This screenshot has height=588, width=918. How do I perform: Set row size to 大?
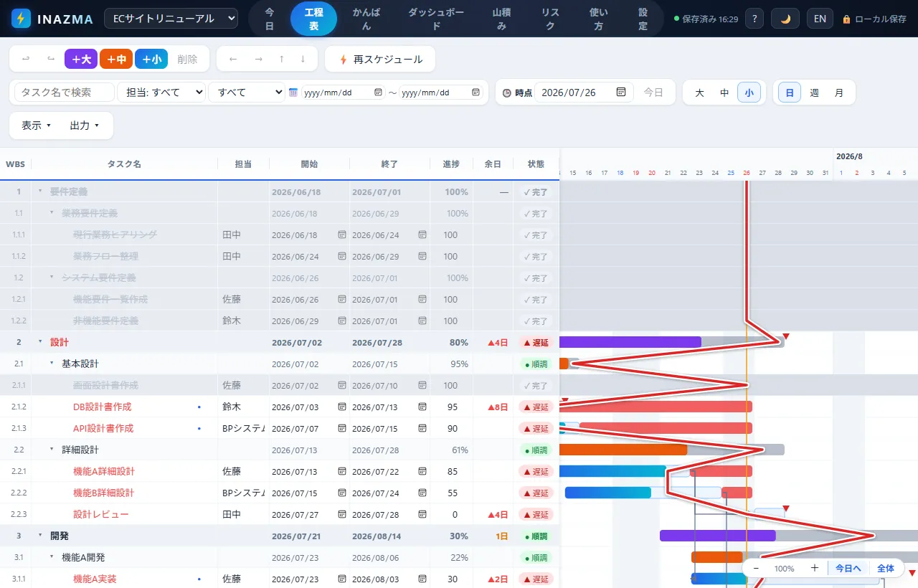coord(700,93)
